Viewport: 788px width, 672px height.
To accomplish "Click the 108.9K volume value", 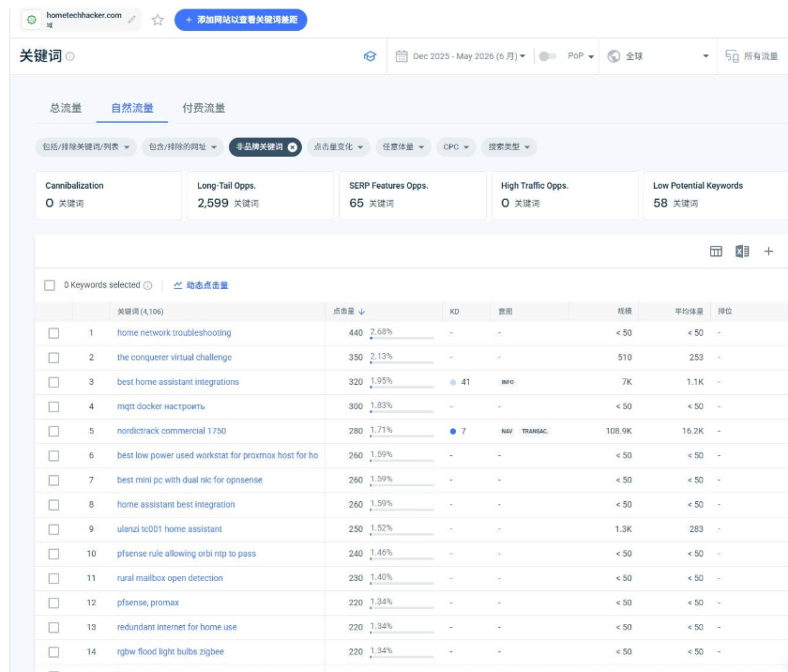I will pos(618,431).
